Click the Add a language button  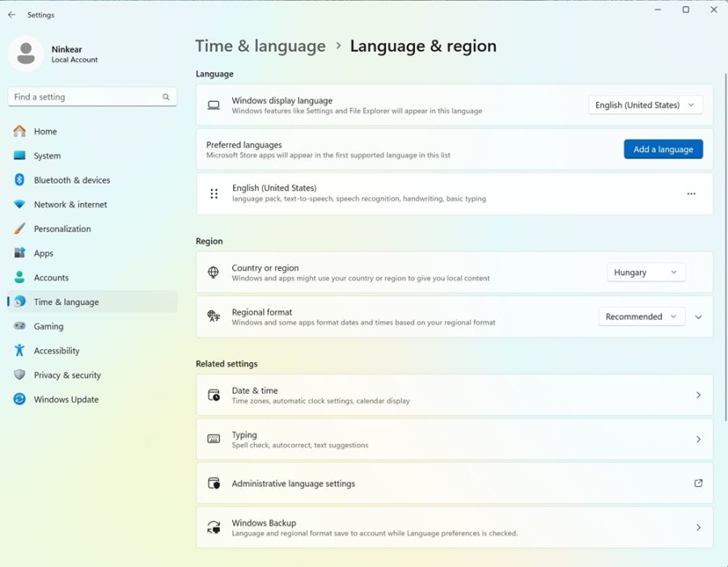662,150
